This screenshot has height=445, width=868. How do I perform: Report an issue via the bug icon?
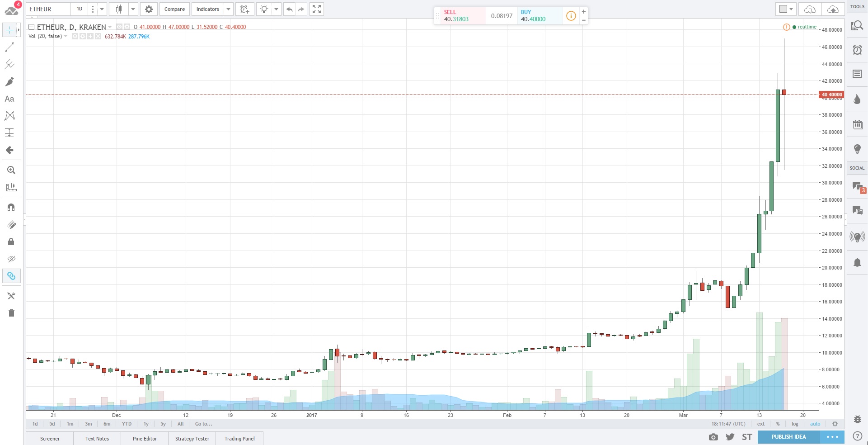[x=857, y=419]
